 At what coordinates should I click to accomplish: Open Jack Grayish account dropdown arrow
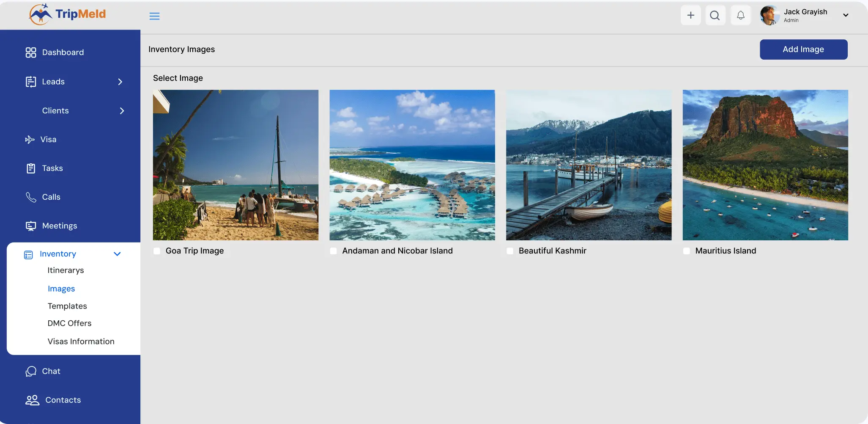coord(846,15)
